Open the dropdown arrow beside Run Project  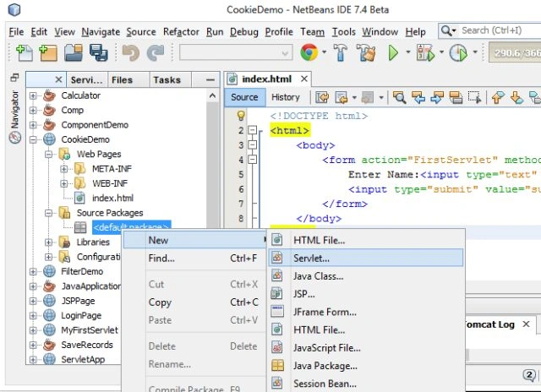point(407,52)
